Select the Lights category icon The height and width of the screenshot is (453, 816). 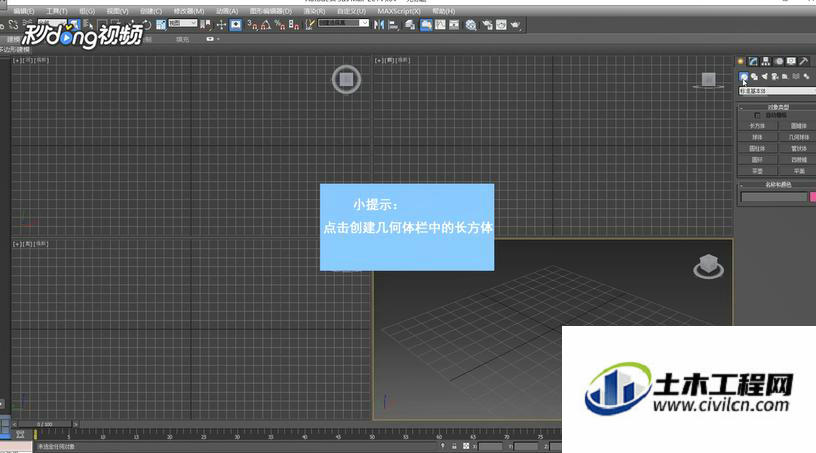point(764,77)
